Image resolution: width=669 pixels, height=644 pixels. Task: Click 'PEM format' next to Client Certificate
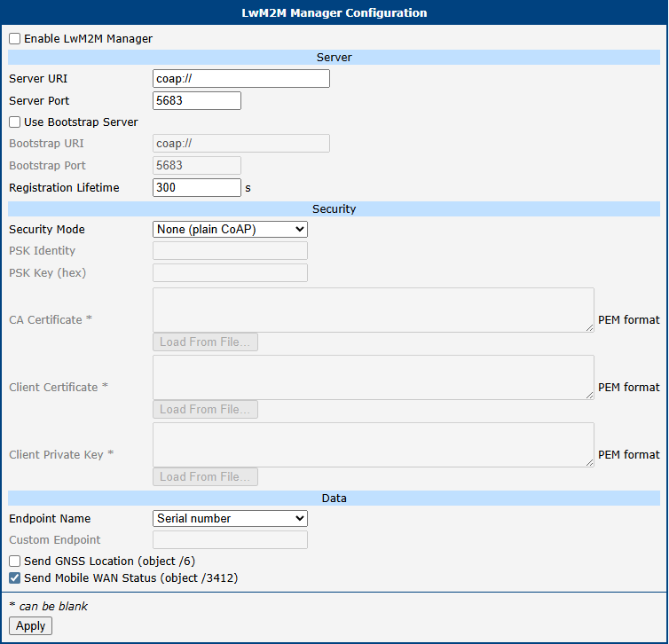(629, 388)
